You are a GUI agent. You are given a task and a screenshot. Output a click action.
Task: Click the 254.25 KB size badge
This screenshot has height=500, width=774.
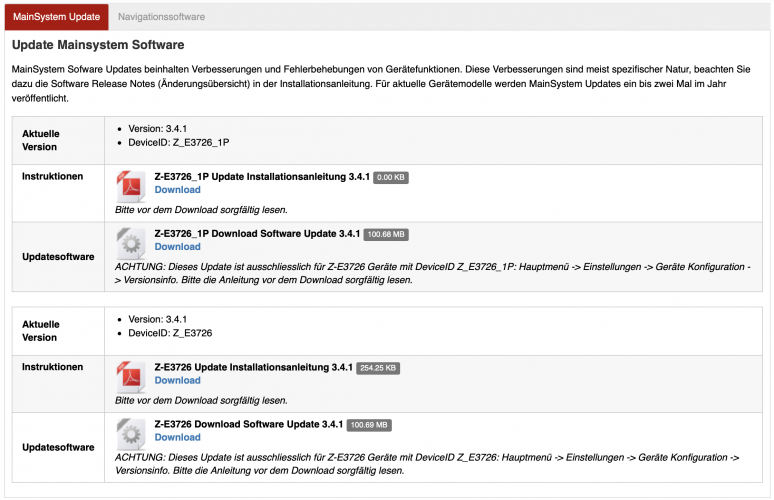(378, 368)
